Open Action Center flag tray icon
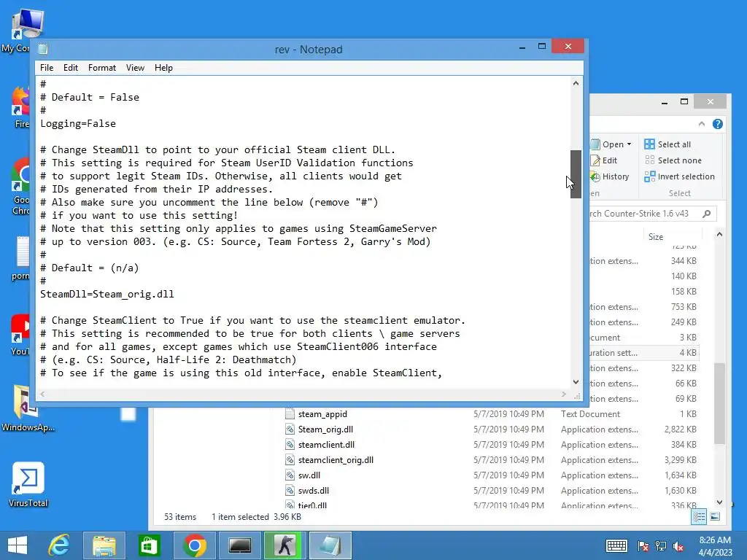747x560 pixels. [x=643, y=546]
